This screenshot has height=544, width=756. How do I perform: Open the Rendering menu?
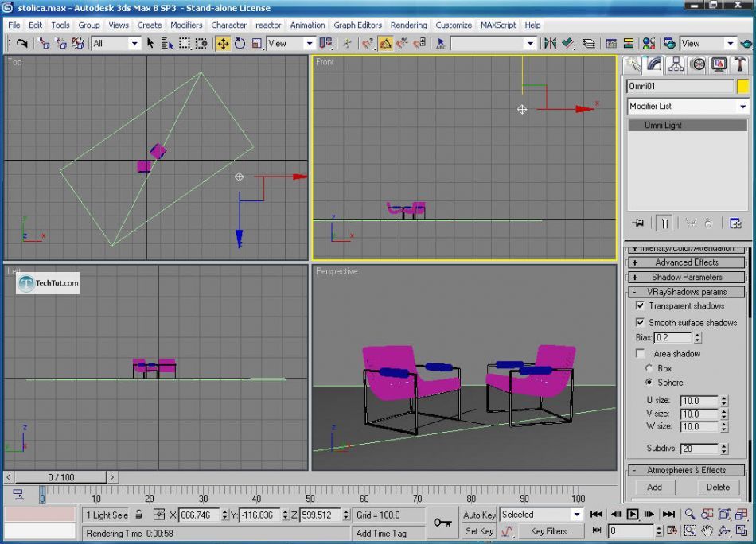point(408,25)
